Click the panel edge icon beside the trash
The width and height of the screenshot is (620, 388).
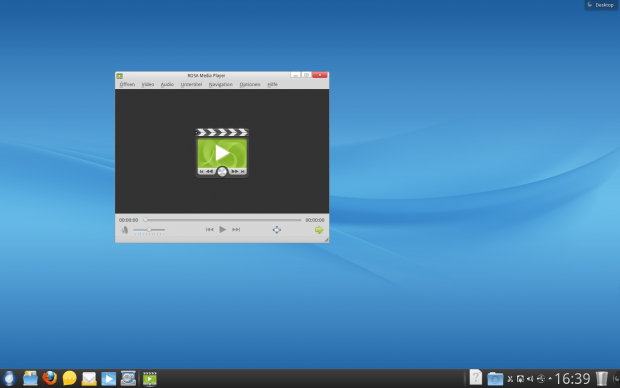[616, 379]
